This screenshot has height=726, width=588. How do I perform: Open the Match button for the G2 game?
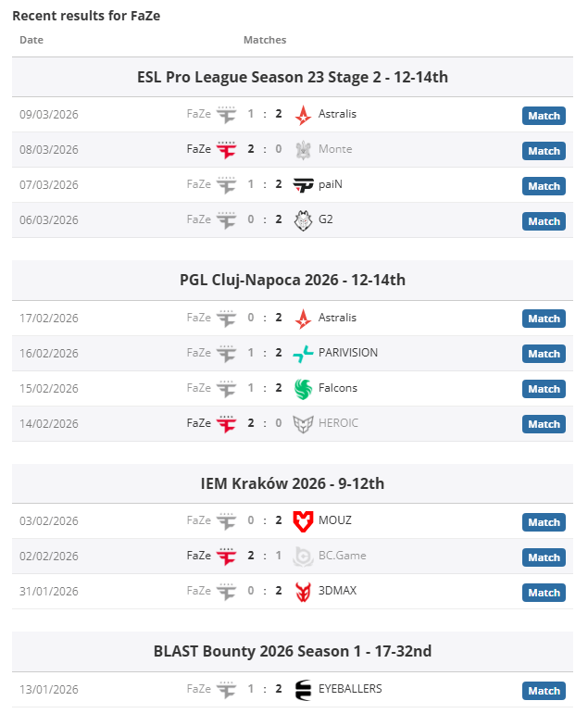pyautogui.click(x=544, y=221)
